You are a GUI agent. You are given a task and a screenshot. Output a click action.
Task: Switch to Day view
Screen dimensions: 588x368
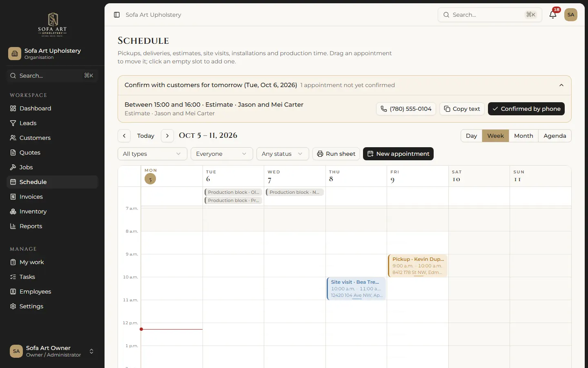471,136
